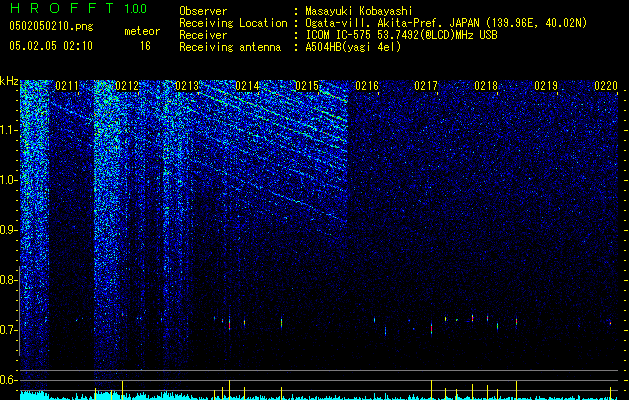This screenshot has width=629, height=400.
Task: Click the kHz axis unit label
Action: point(9,81)
